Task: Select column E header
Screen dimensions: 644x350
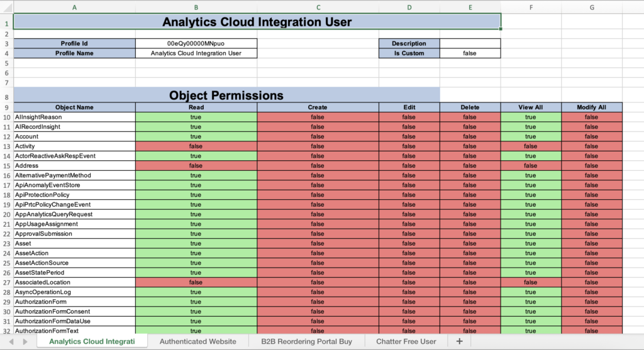Action: [470, 7]
